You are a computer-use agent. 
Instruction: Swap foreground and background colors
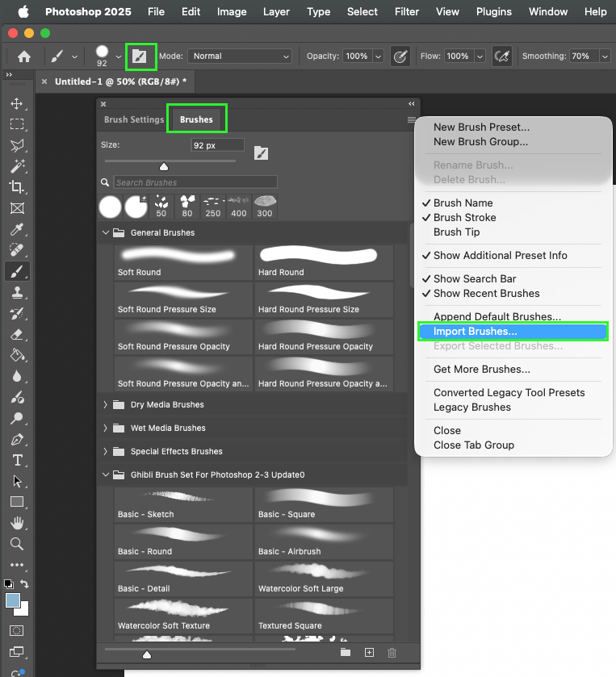(24, 583)
